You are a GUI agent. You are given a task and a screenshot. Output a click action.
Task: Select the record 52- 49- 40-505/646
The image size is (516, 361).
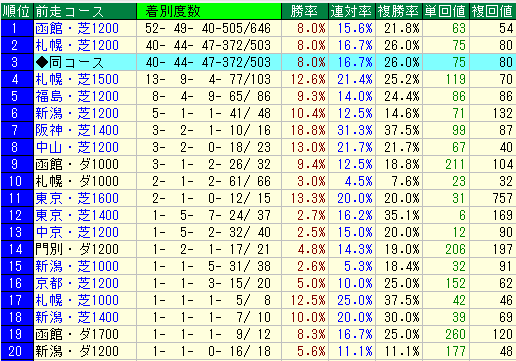(208, 28)
